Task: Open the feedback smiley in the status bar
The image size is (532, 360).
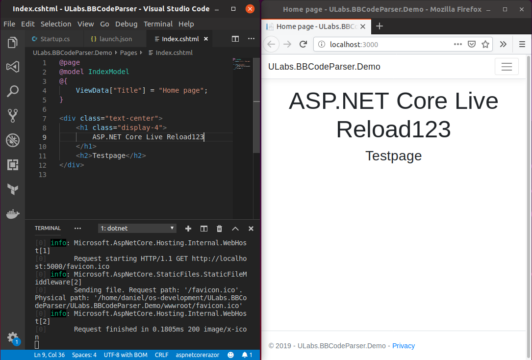Action: point(231,355)
